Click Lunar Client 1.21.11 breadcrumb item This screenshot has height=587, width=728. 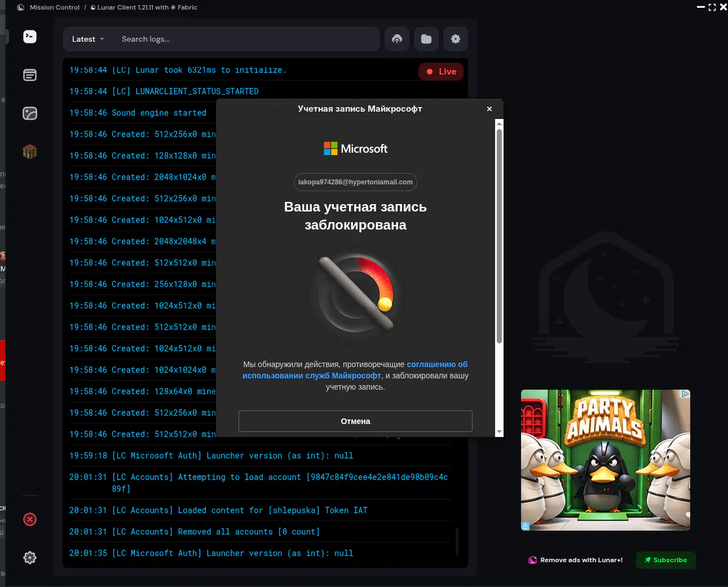(x=144, y=7)
